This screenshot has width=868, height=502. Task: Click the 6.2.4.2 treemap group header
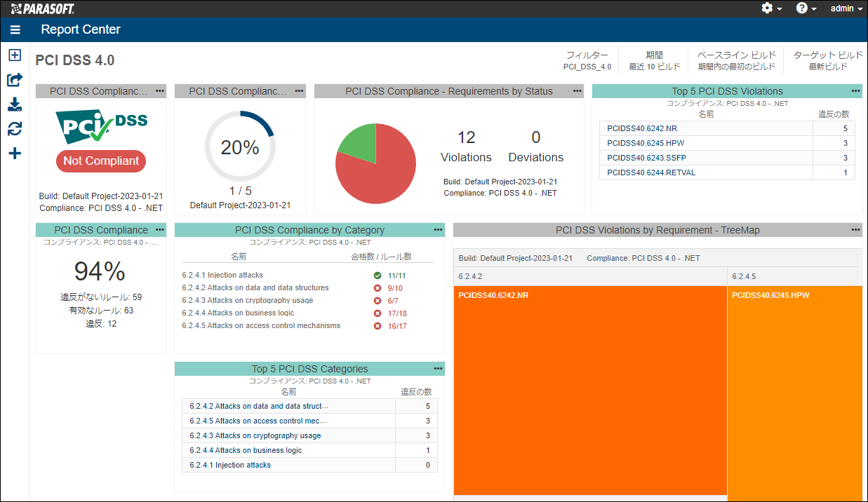(x=590, y=276)
